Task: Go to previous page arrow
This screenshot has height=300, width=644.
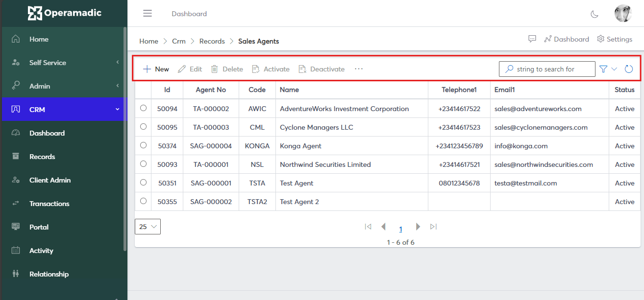Action: (x=383, y=227)
